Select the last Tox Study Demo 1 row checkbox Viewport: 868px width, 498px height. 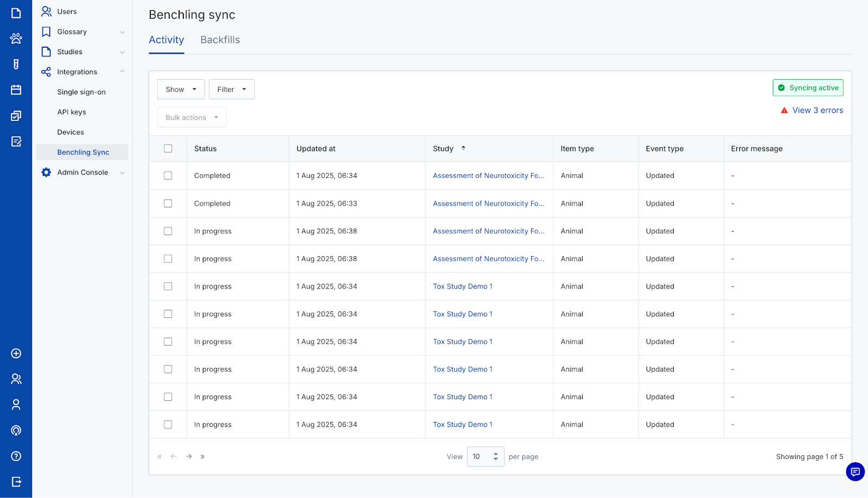tap(168, 425)
